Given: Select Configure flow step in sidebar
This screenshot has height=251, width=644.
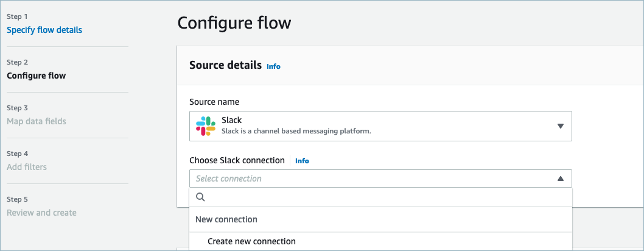Looking at the screenshot, I should point(37,76).
